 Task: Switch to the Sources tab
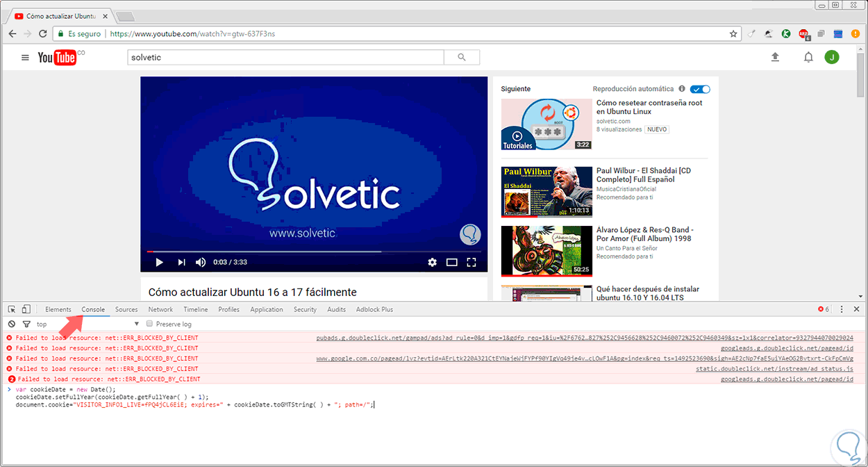tap(126, 309)
